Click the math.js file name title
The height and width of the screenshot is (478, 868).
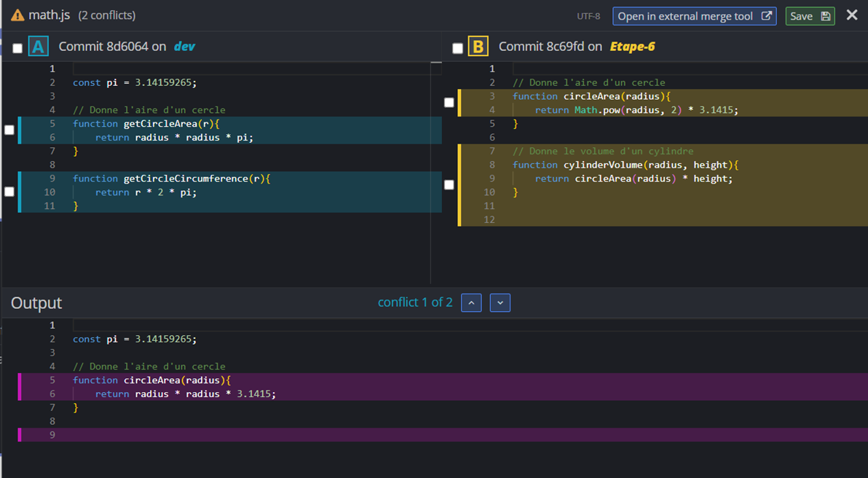click(x=50, y=15)
